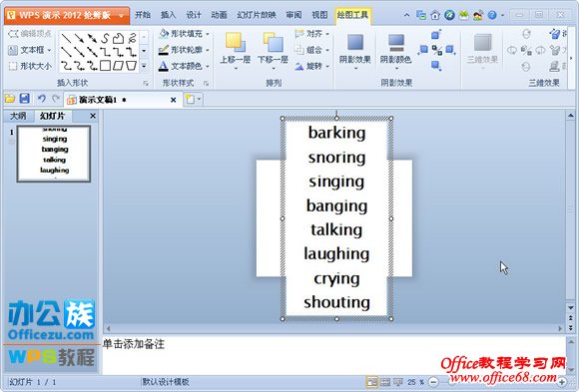Viewport: 579px width, 392px height.
Task: Switch to 视图 ribbon tab
Action: [x=319, y=15]
